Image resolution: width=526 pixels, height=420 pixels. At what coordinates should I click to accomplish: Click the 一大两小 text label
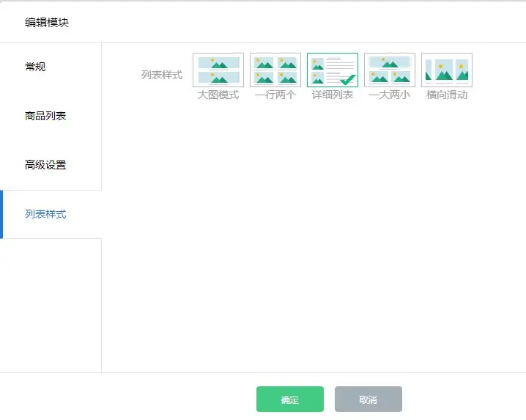[390, 95]
